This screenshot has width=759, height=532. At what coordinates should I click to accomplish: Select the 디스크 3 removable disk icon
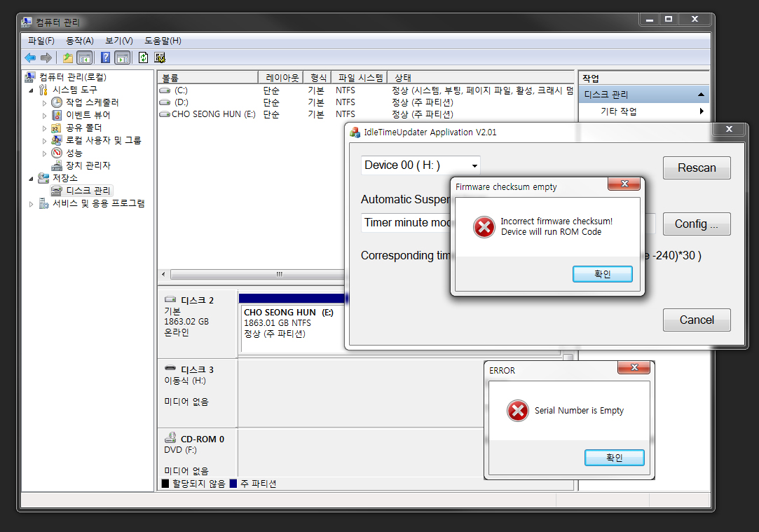pos(170,369)
